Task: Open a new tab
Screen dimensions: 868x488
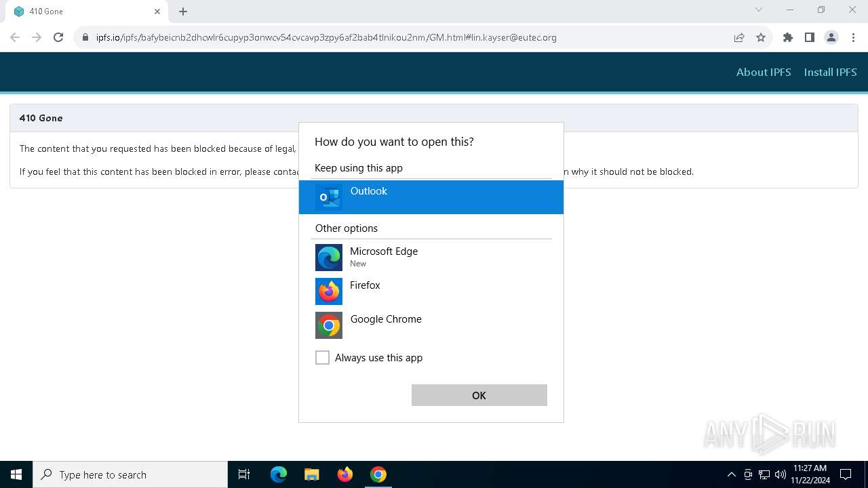Action: point(183,12)
